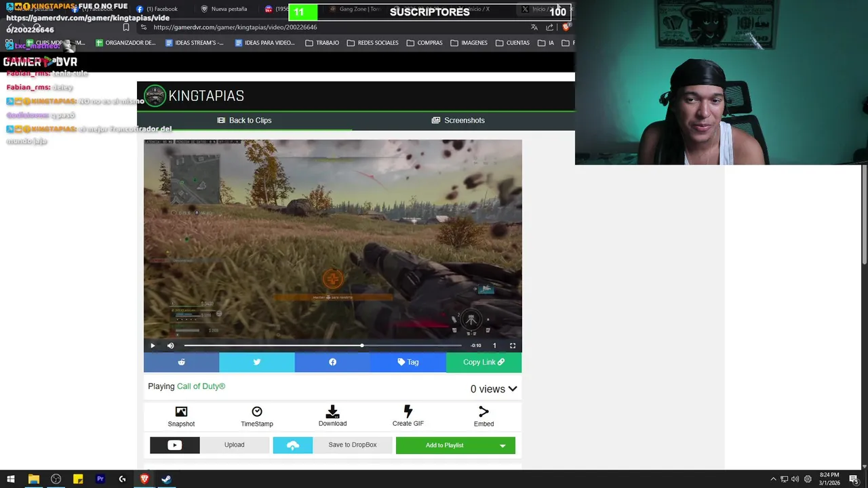Go Back to Clips tab
This screenshot has height=488, width=868.
[x=244, y=121]
